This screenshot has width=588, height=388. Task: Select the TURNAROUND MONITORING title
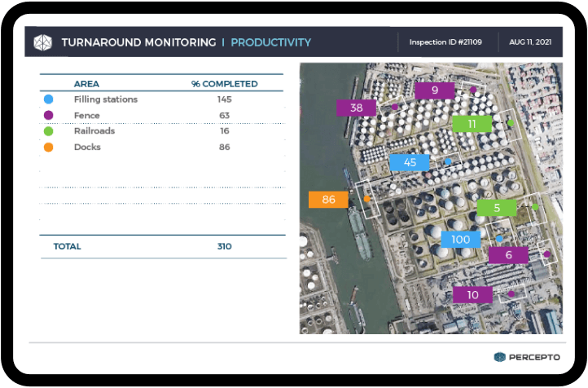coord(138,42)
